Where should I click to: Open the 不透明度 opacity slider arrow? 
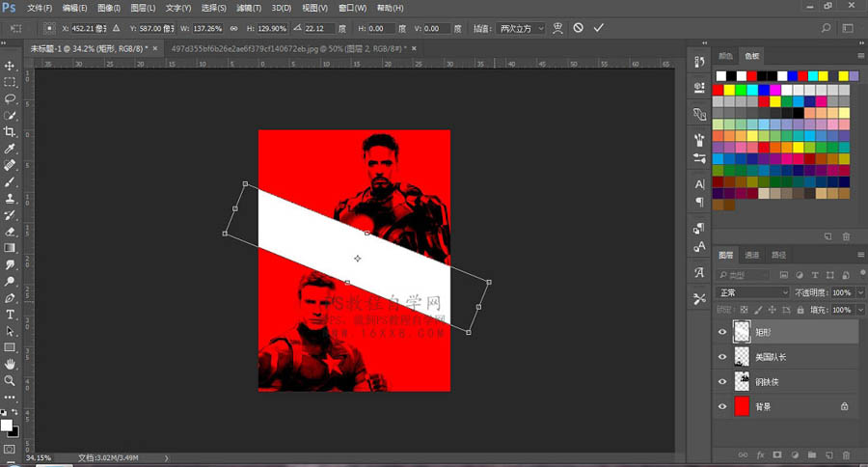[x=860, y=292]
